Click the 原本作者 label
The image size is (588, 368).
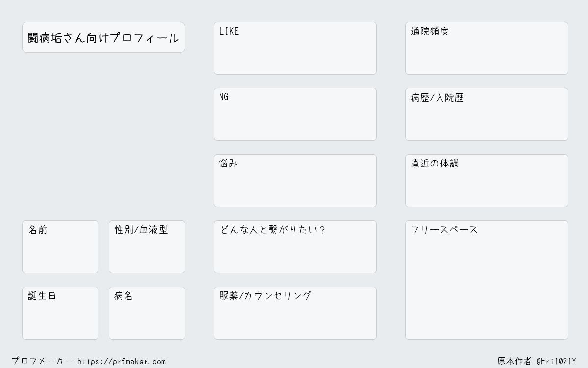coord(514,361)
